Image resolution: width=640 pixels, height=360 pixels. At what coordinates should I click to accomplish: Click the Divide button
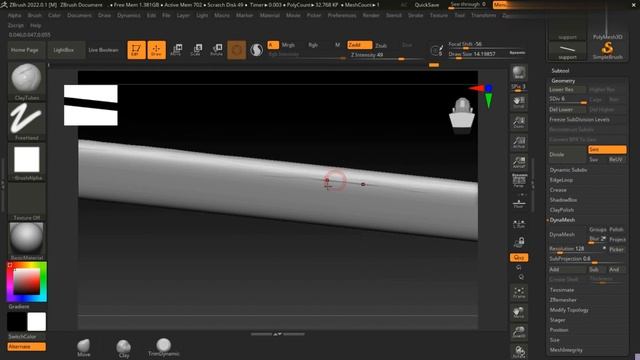[567, 155]
